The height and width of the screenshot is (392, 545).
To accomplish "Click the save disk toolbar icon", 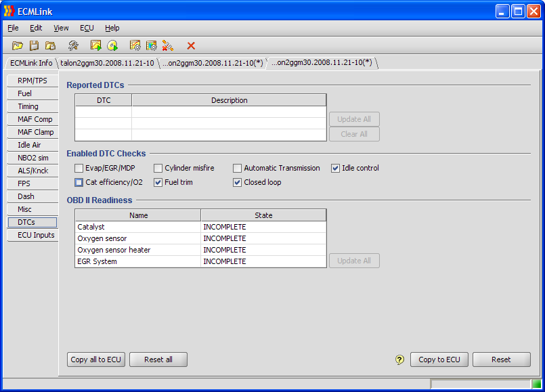I will pos(34,45).
